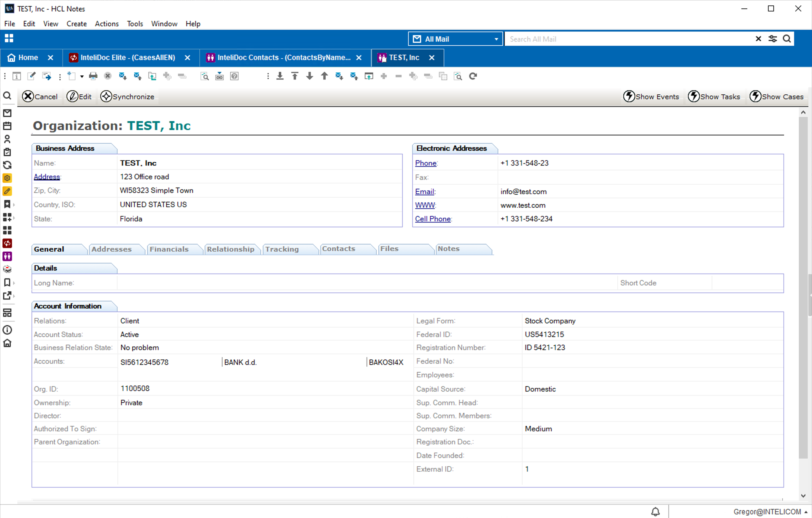Click the document properties info toolbar icon
This screenshot has height=518, width=812.
17,76
